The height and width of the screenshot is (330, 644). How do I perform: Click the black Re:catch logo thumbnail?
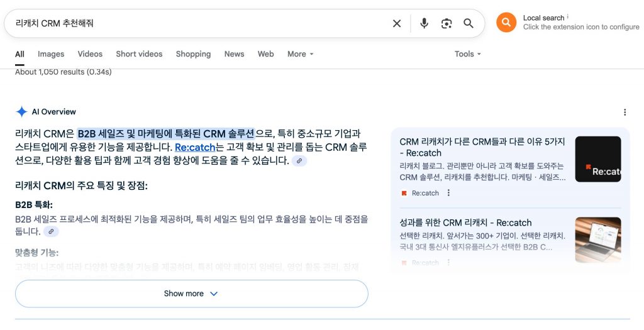point(598,159)
